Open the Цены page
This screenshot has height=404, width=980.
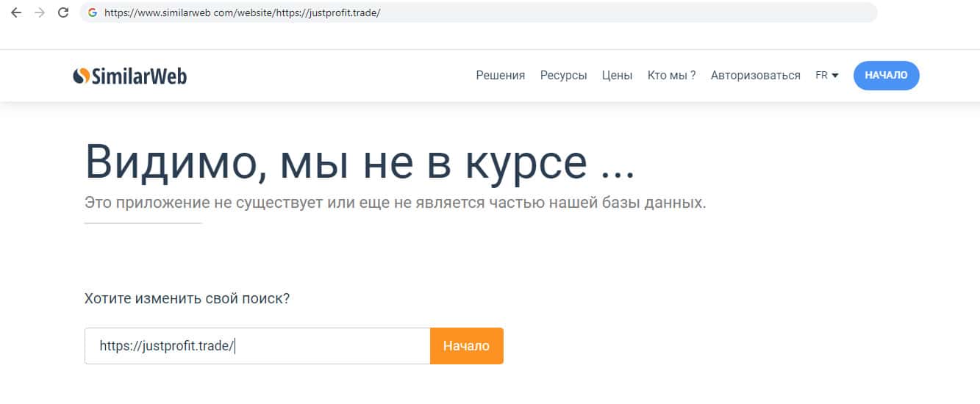[x=617, y=75]
